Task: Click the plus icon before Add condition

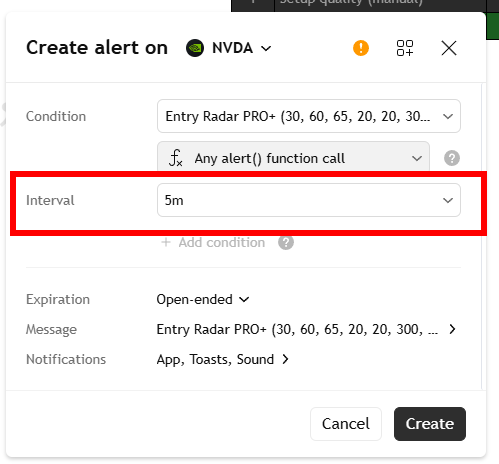Action: tap(166, 242)
